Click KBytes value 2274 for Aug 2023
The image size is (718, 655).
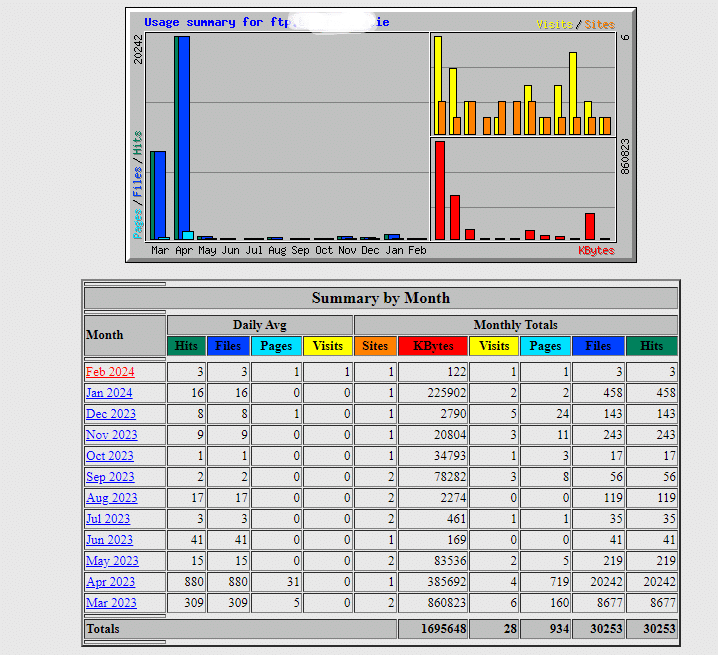[x=453, y=498]
